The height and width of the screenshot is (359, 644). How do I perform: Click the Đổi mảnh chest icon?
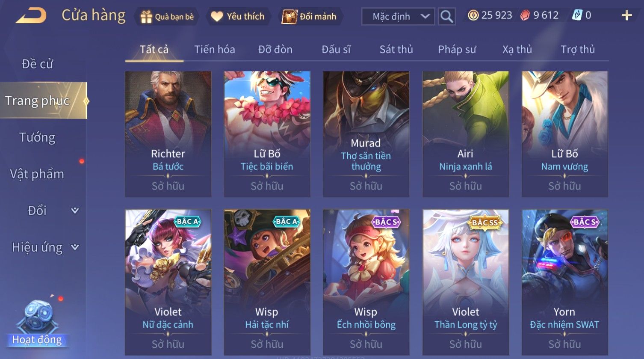coord(290,17)
